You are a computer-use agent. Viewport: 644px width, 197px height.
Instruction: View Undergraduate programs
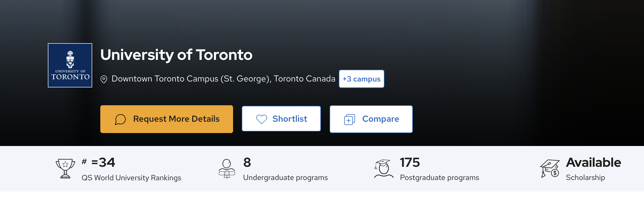pos(285,178)
